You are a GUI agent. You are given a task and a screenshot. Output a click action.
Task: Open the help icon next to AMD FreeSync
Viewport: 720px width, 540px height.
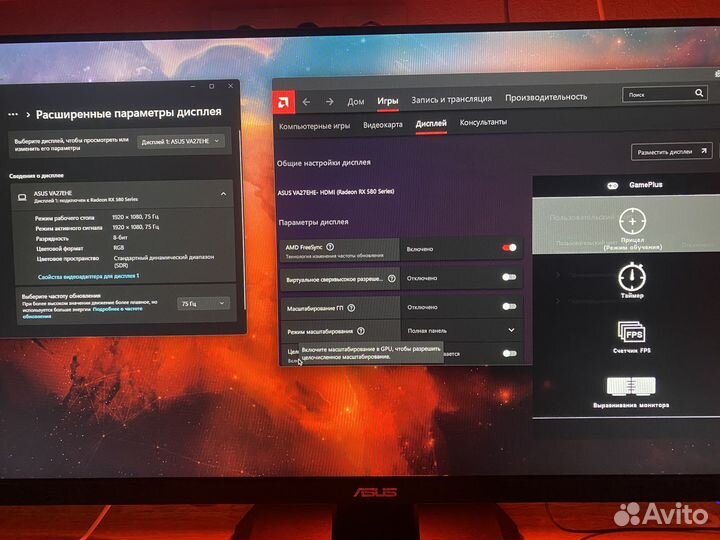330,247
